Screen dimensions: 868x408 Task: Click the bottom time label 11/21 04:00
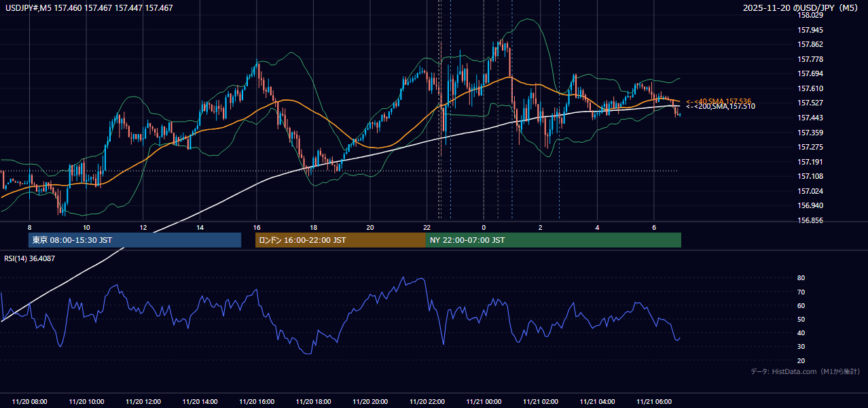[597, 402]
